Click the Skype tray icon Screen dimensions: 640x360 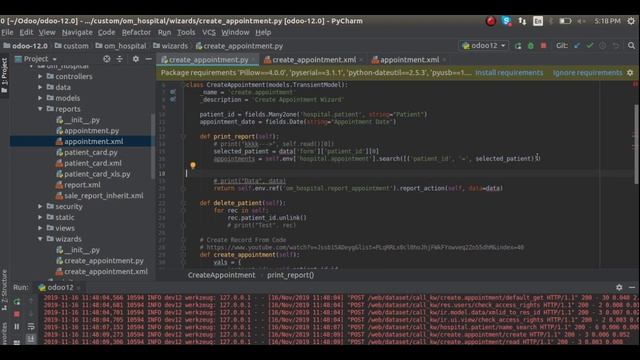[507, 21]
